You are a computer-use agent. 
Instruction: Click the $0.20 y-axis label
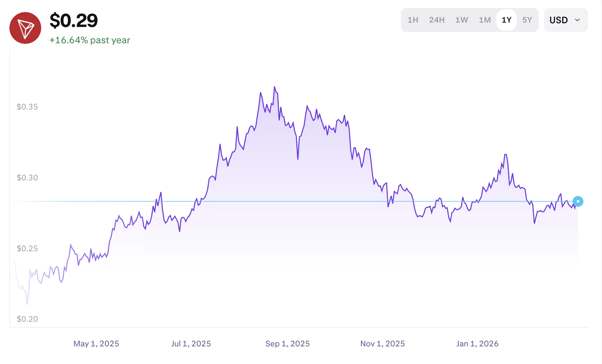tap(27, 319)
